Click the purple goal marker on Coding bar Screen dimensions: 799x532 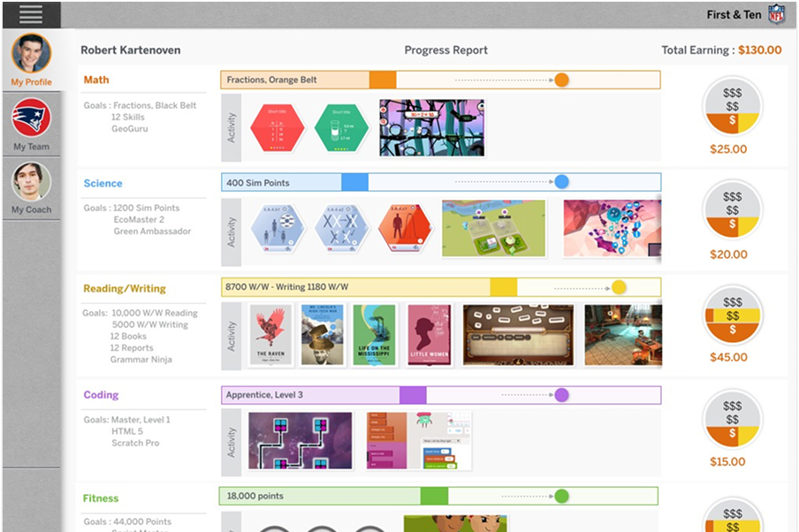pos(561,395)
